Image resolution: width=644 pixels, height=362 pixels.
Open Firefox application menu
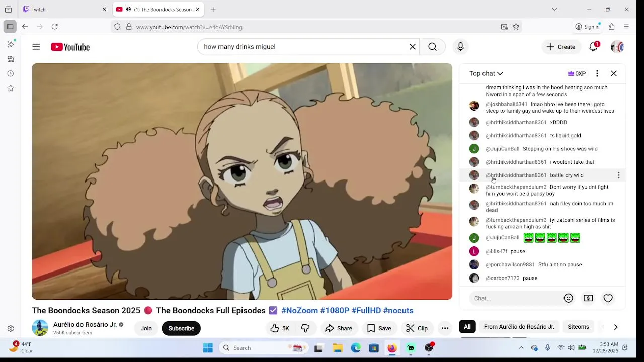coord(626,27)
